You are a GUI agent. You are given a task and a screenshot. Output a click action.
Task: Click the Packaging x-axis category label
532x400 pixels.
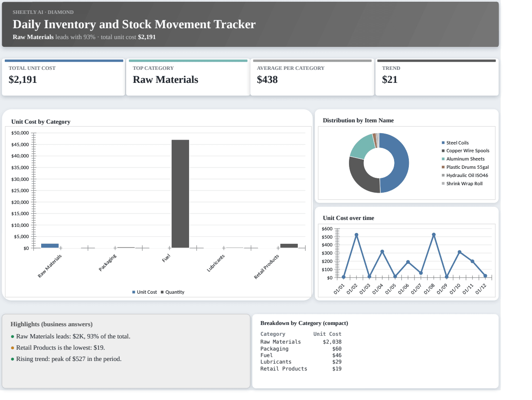pyautogui.click(x=108, y=263)
